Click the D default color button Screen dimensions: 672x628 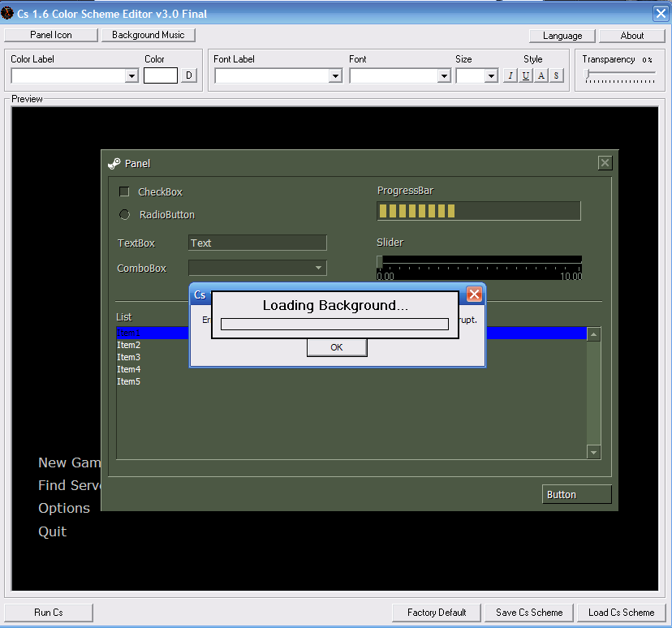pos(189,75)
